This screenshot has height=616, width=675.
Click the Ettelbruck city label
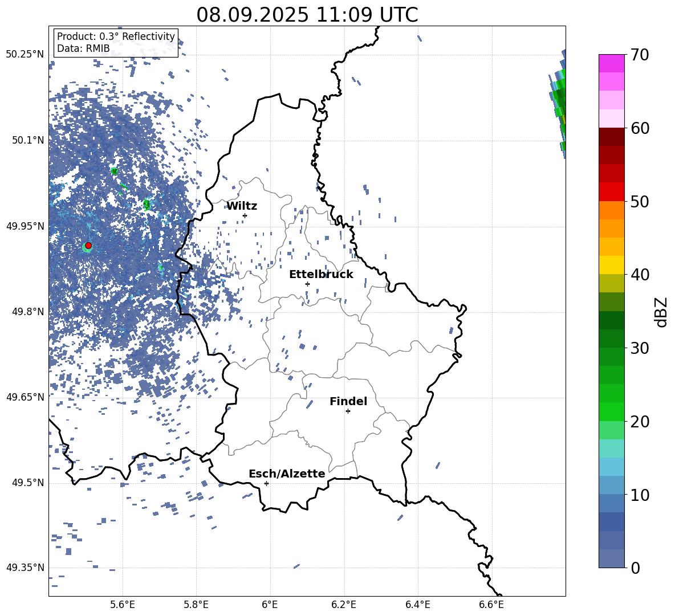[x=321, y=275]
